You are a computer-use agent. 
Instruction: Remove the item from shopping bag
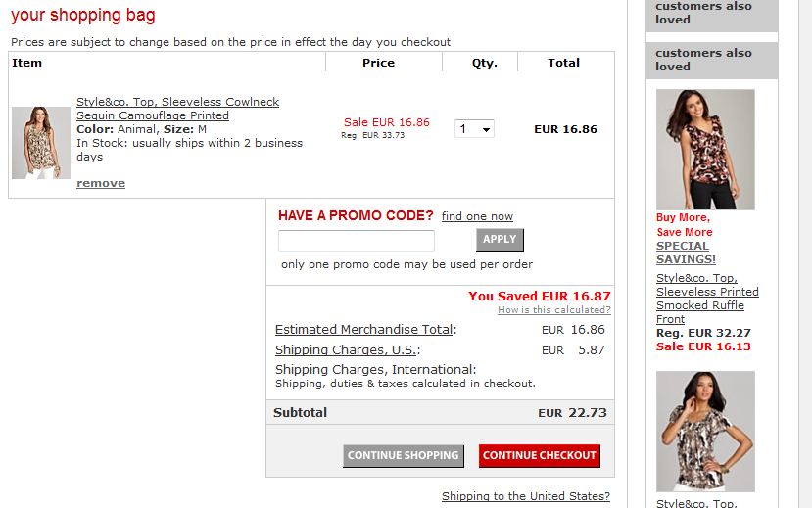tap(101, 183)
